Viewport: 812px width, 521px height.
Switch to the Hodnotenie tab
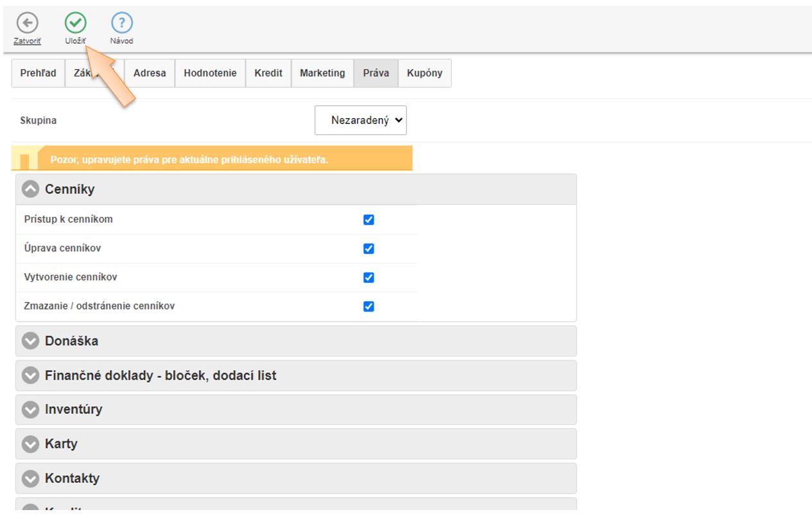pyautogui.click(x=210, y=73)
